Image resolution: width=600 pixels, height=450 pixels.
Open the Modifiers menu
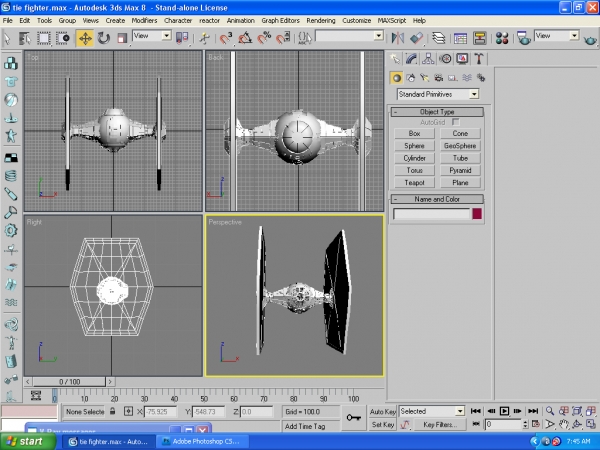tap(144, 21)
